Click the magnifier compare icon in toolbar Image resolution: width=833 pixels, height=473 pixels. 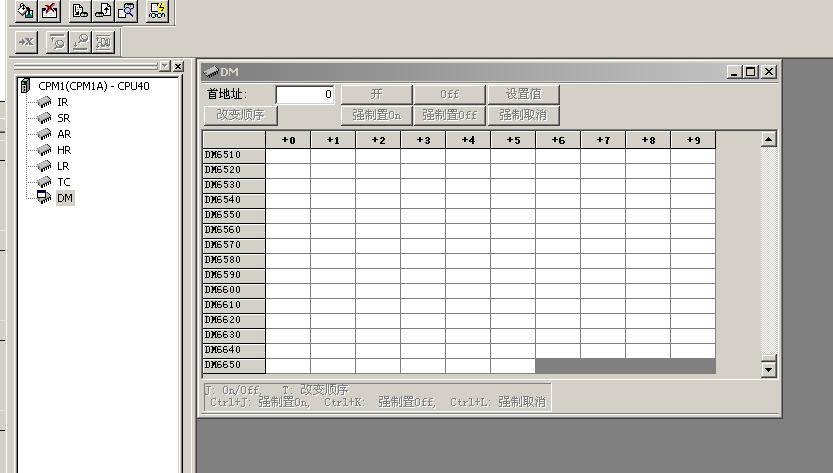[126, 11]
